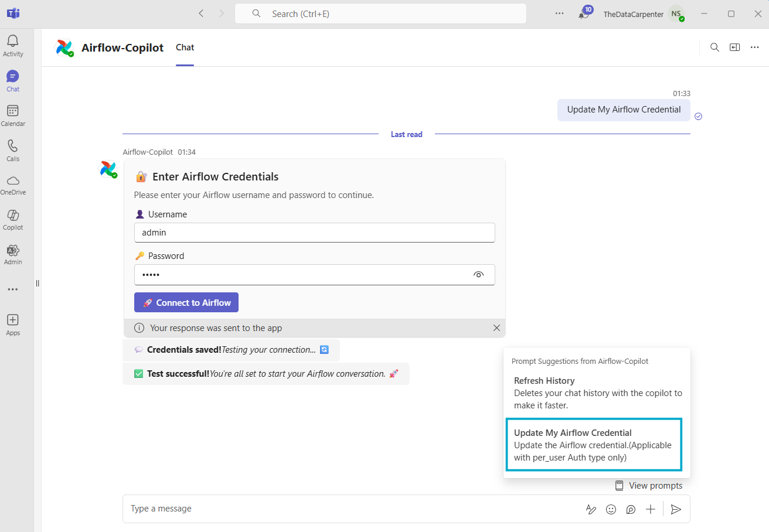
Task: Open the Activity feed in sidebar
Action: coord(13,46)
